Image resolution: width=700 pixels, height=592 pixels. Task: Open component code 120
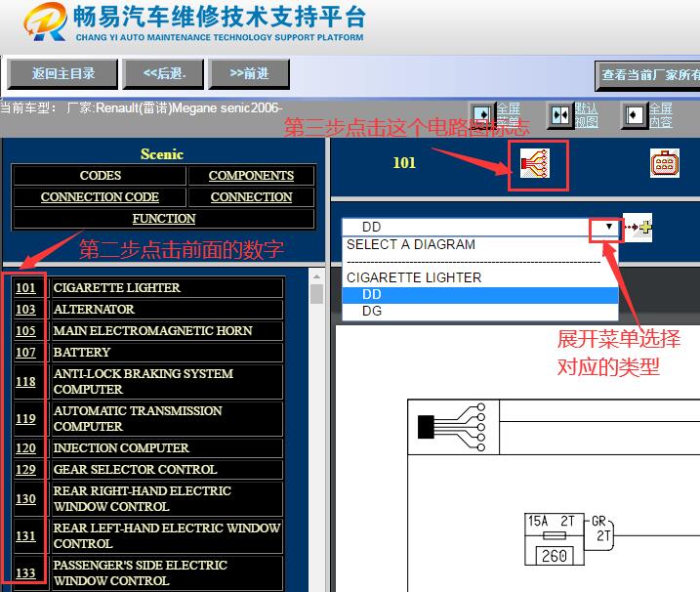pos(25,447)
